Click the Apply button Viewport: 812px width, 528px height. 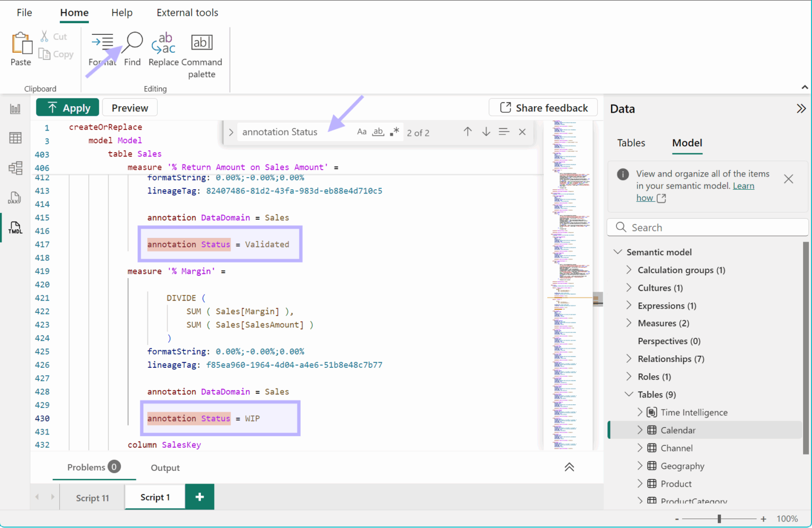point(67,107)
